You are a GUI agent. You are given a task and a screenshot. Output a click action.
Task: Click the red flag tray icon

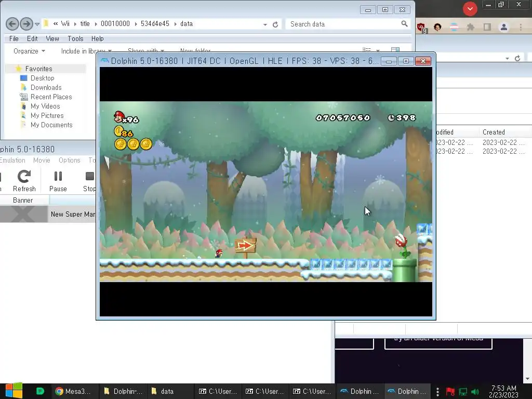point(450,392)
